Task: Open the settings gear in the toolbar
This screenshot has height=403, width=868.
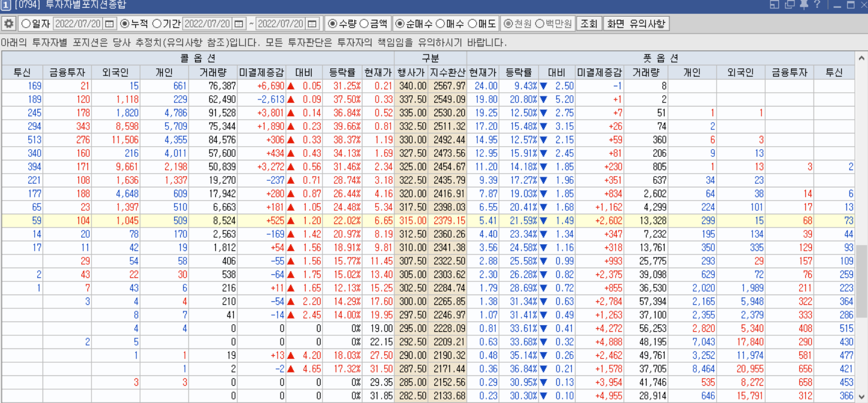Action: tap(8, 24)
